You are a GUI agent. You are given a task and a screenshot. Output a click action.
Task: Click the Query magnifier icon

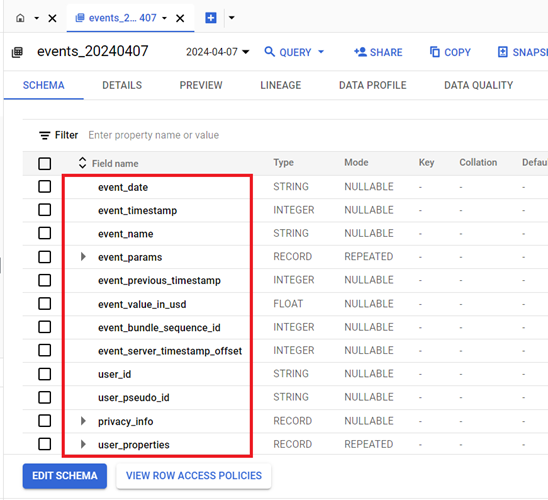coord(269,52)
